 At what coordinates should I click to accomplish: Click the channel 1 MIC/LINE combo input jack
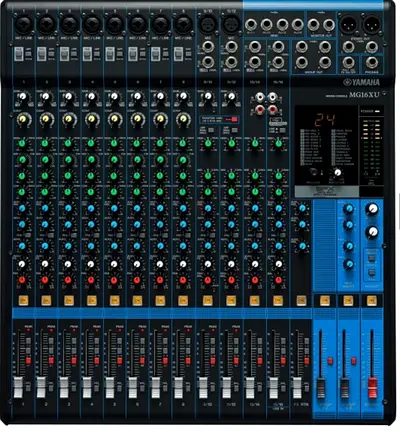tap(23, 25)
